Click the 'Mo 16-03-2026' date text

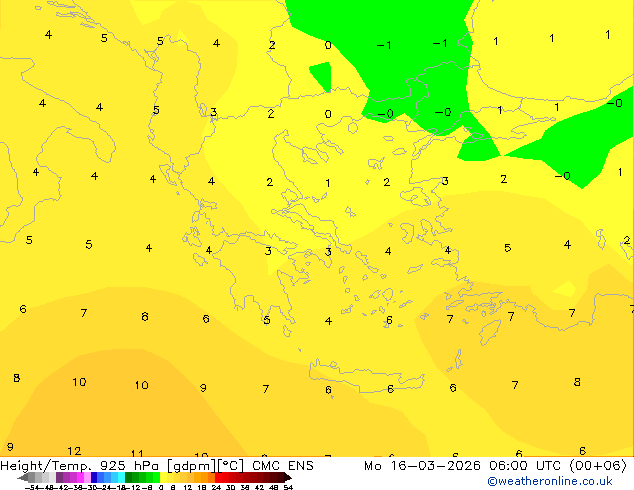click(422, 466)
